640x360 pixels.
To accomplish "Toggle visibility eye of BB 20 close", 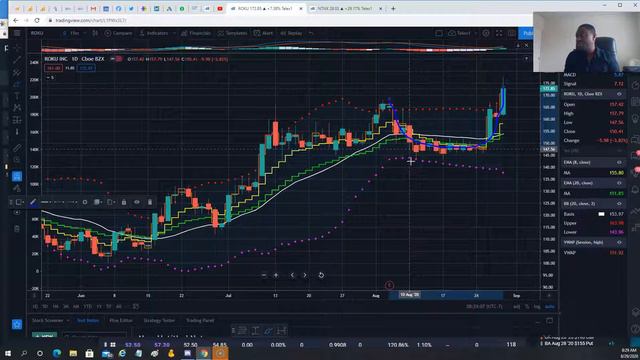I will click(x=619, y=203).
